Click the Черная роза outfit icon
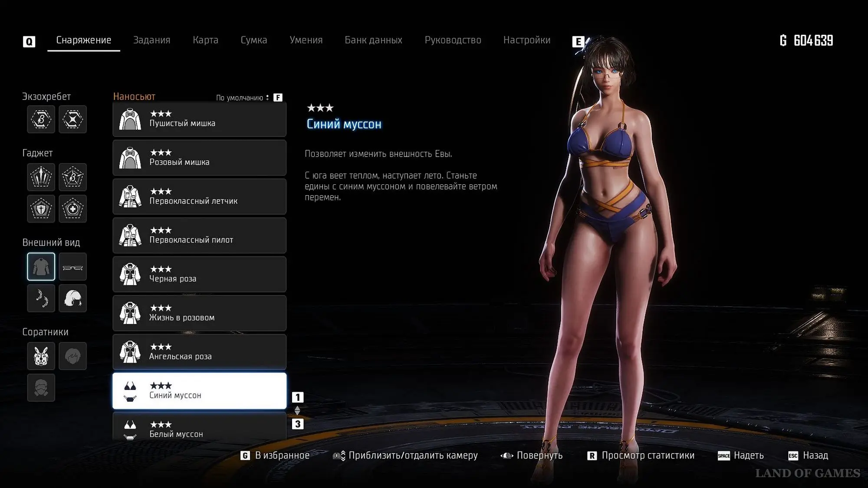The height and width of the screenshot is (488, 868). tap(130, 274)
